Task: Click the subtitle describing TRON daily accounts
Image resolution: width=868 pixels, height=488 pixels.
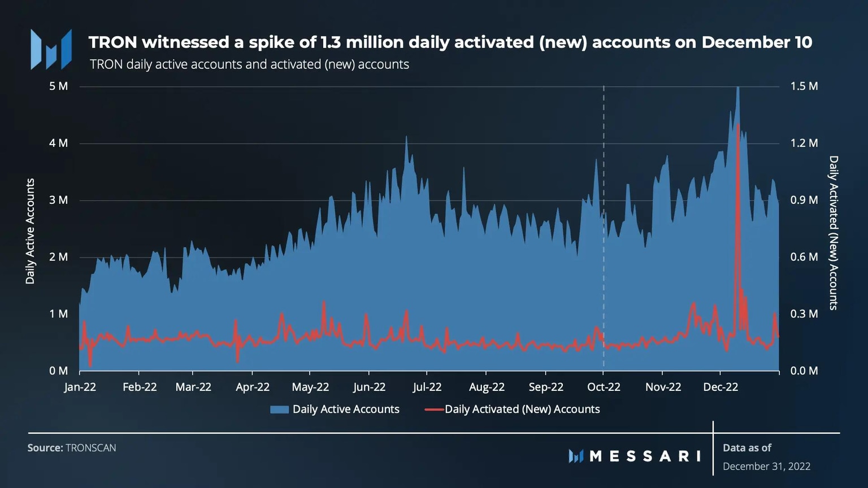Action: tap(249, 64)
